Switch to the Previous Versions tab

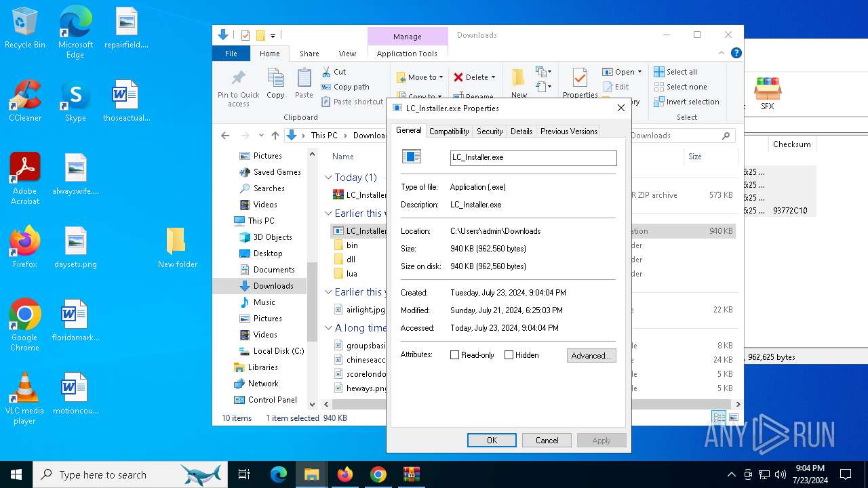click(x=569, y=131)
